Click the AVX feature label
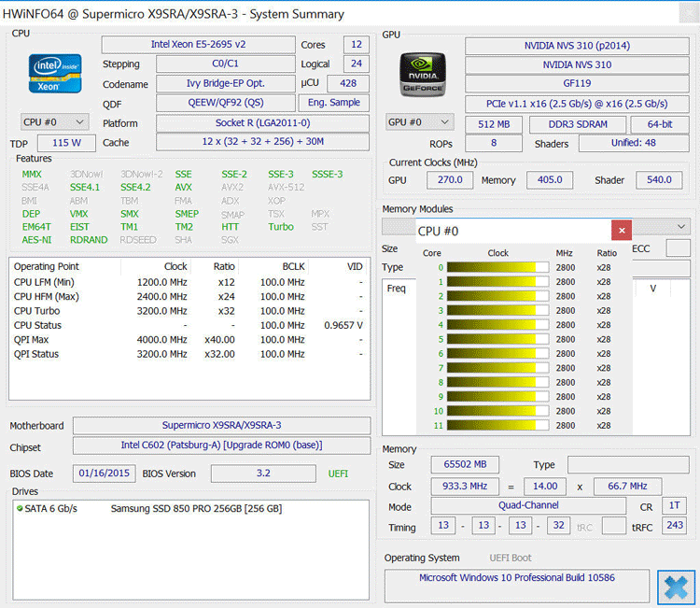Screen dimensions: 700x608 coord(183,188)
